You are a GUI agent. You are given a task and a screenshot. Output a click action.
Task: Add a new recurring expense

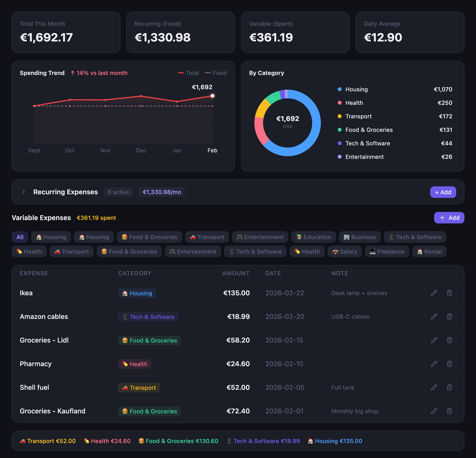click(443, 192)
